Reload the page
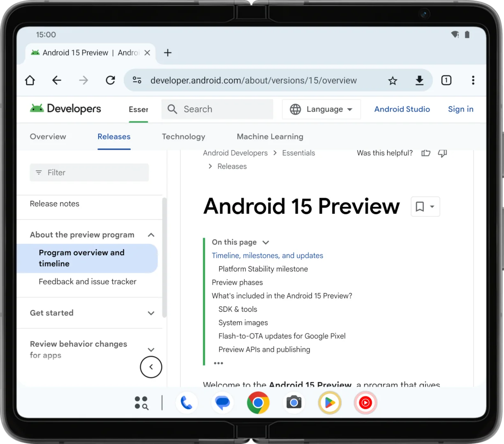Image resolution: width=504 pixels, height=444 pixels. pos(110,80)
